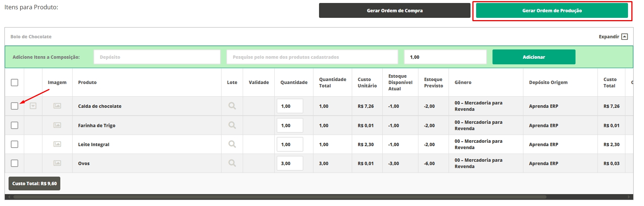
Task: Click the lot search icon for Calda de chocolate
Action: tap(232, 106)
